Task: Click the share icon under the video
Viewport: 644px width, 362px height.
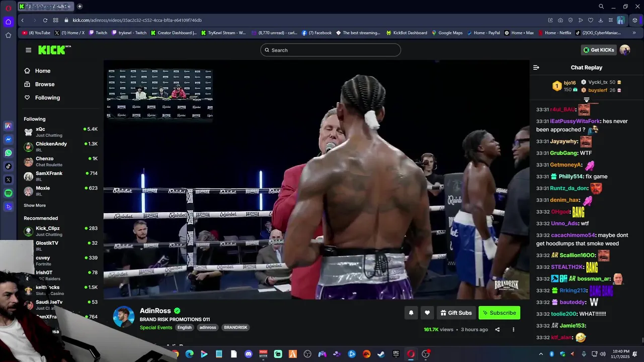Action: (497, 330)
